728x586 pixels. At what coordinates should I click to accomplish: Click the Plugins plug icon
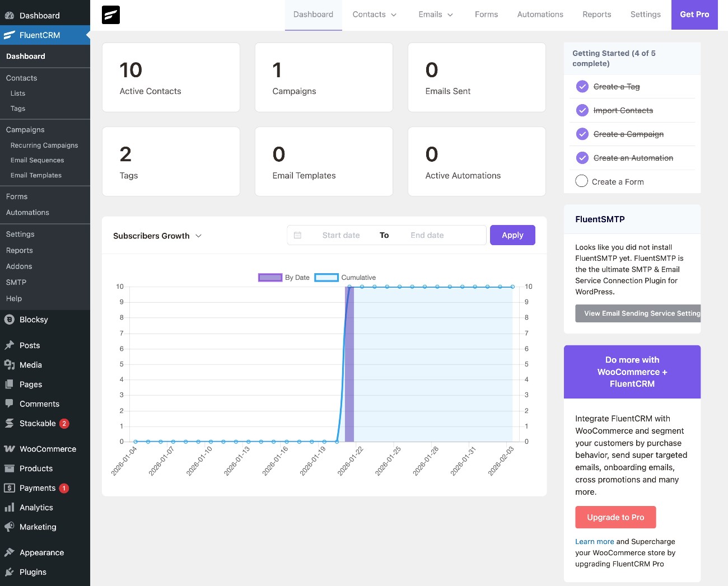(x=10, y=572)
